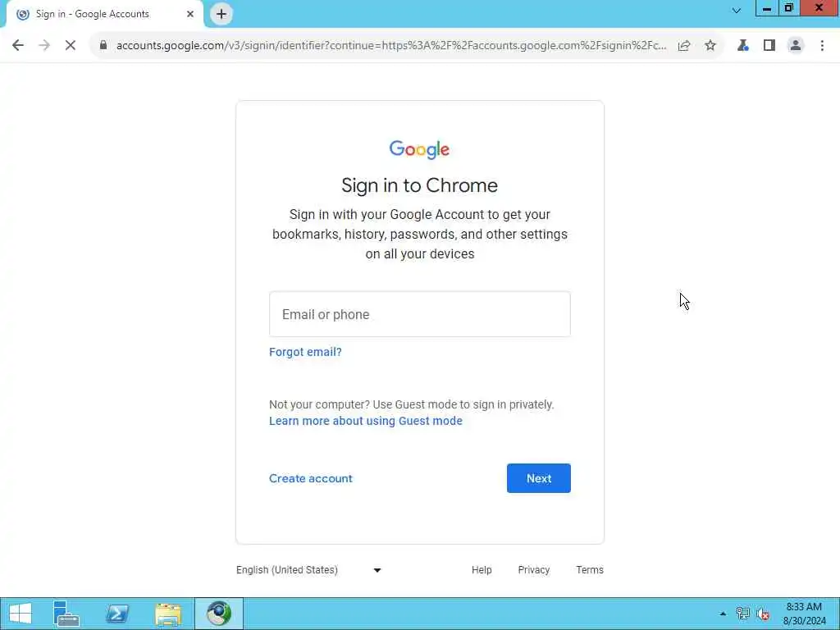This screenshot has width=840, height=630.
Task: Open a new tab with plus button
Action: point(221,14)
